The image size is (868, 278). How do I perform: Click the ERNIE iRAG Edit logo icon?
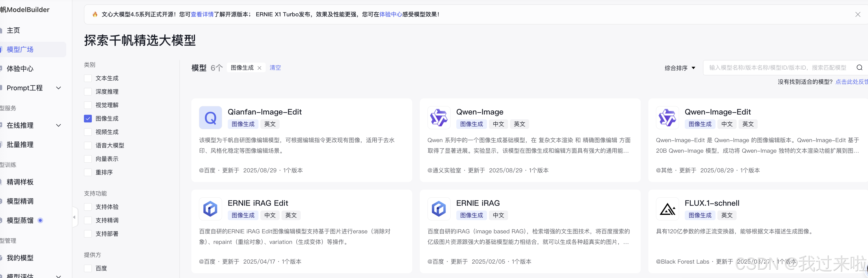[x=210, y=209]
